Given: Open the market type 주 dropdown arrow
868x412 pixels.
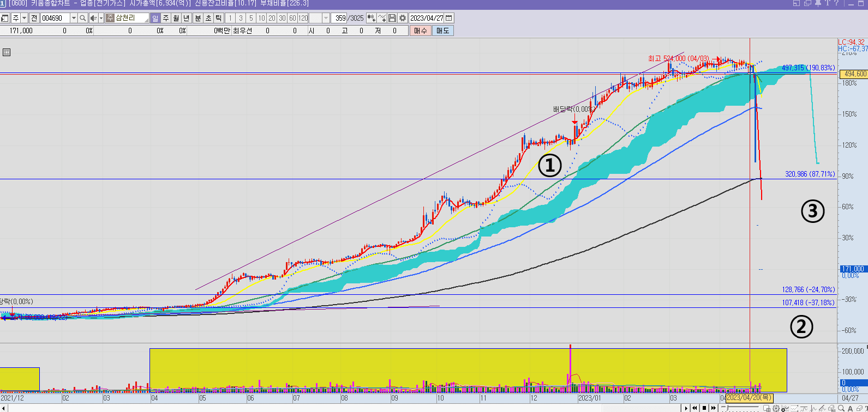Looking at the screenshot, I should point(24,18).
